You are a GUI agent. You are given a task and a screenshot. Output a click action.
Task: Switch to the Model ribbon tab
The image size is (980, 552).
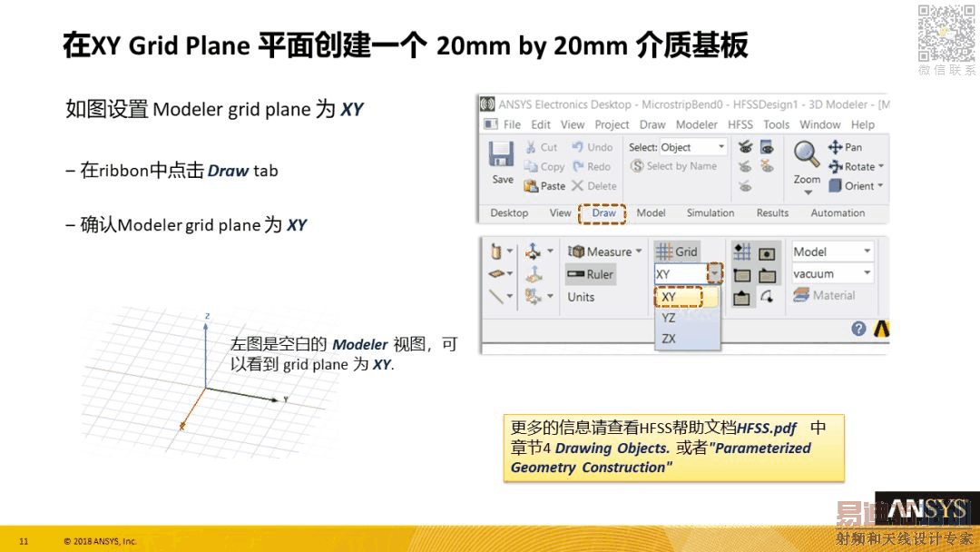pyautogui.click(x=651, y=212)
